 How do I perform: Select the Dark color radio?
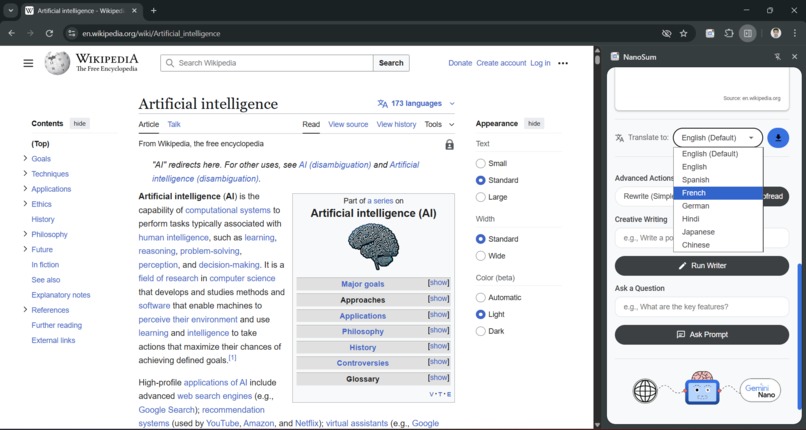click(x=481, y=331)
